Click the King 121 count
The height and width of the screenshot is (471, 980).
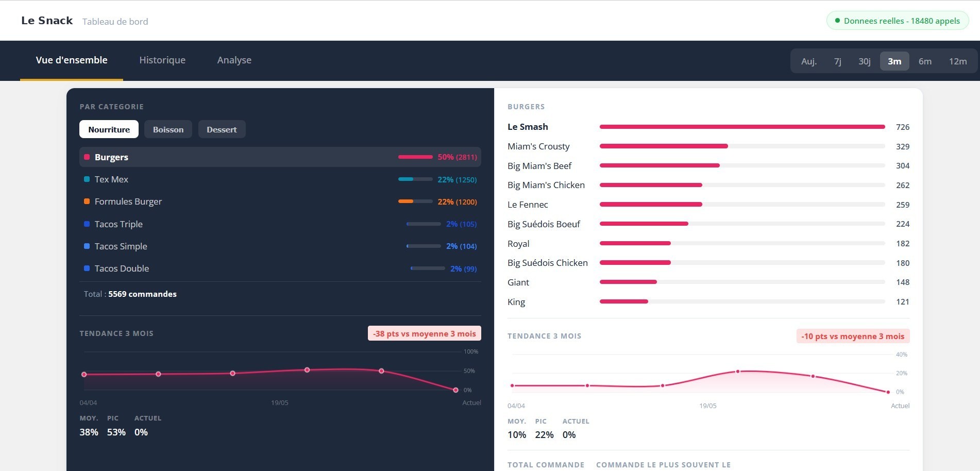[x=903, y=302]
